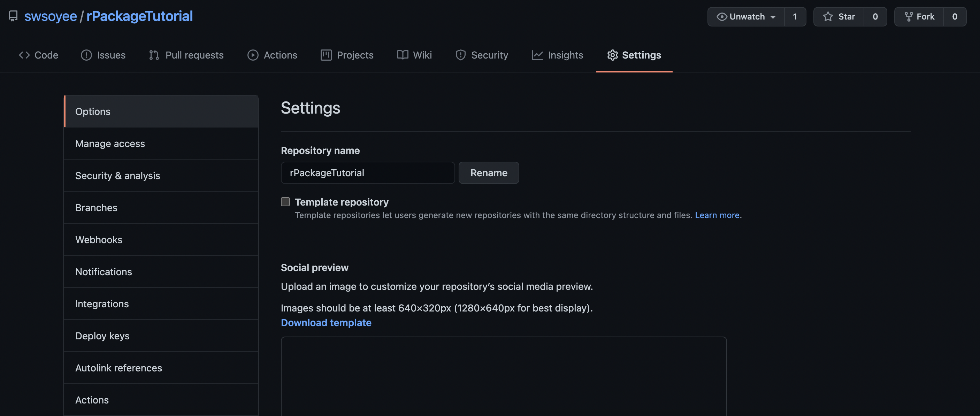Open the Download template link

(326, 323)
